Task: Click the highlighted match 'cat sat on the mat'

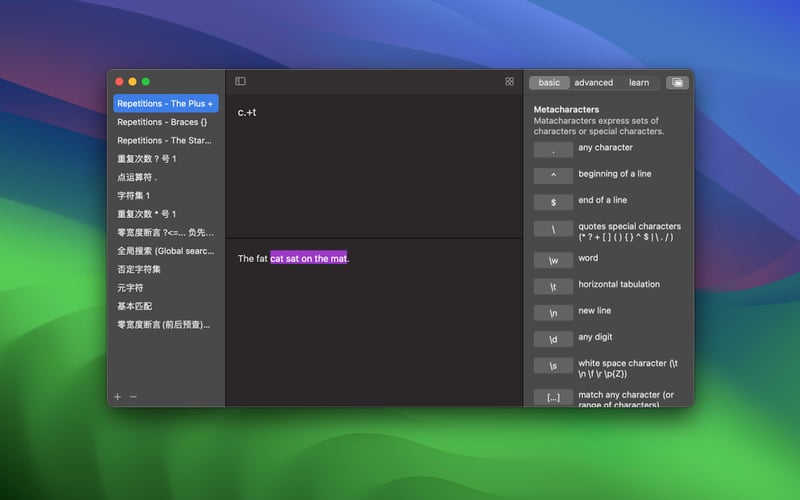Action: click(308, 258)
